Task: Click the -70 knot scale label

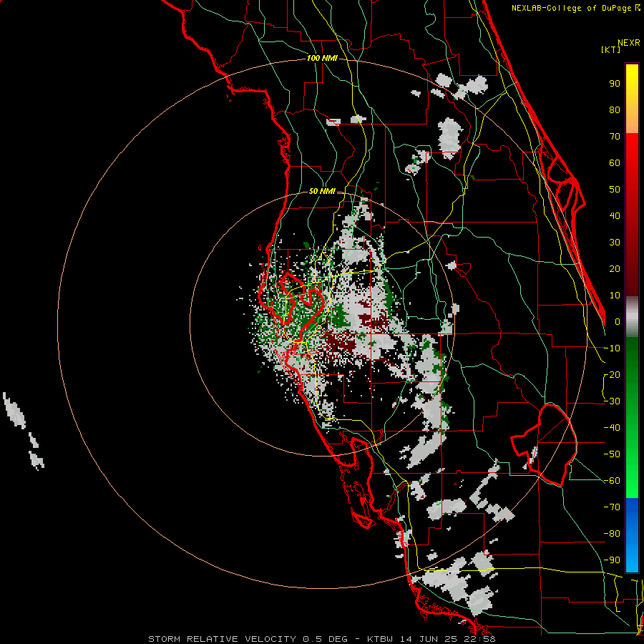Action: (x=612, y=507)
